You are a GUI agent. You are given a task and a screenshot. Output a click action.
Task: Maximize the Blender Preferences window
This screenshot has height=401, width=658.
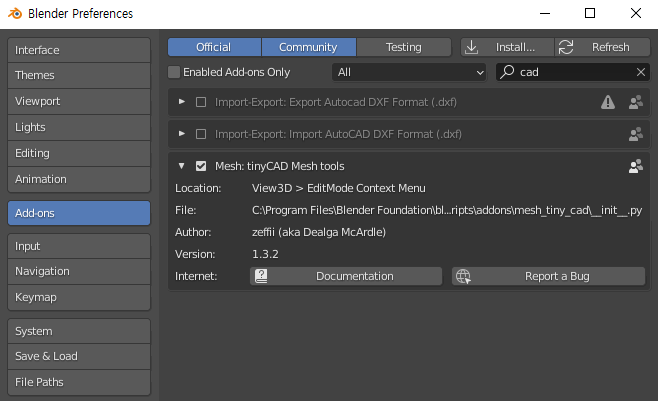pyautogui.click(x=590, y=13)
